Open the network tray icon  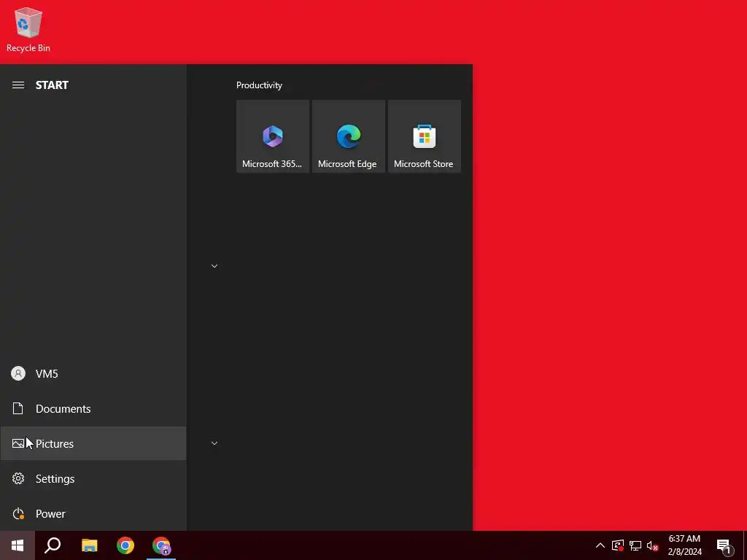click(x=635, y=545)
